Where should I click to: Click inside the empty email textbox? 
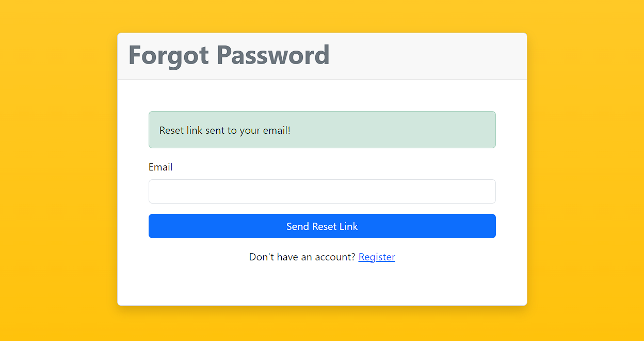pyautogui.click(x=322, y=191)
